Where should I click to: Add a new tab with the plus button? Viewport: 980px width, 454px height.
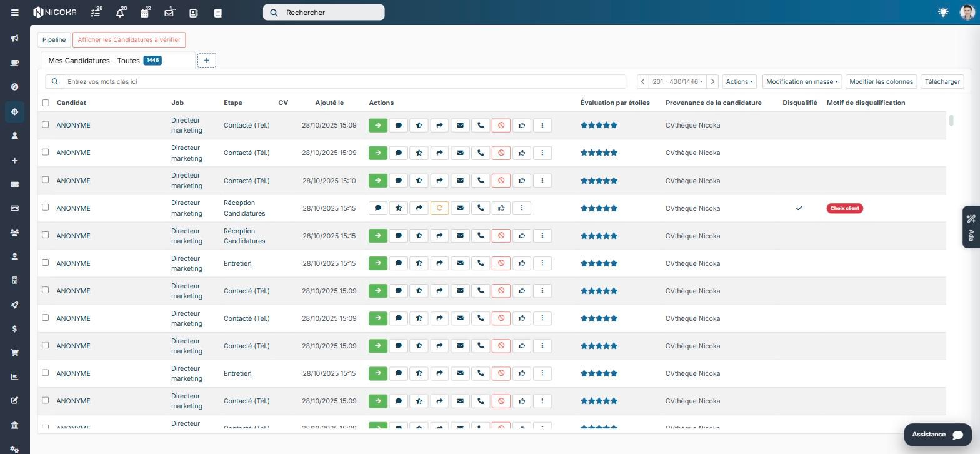206,61
